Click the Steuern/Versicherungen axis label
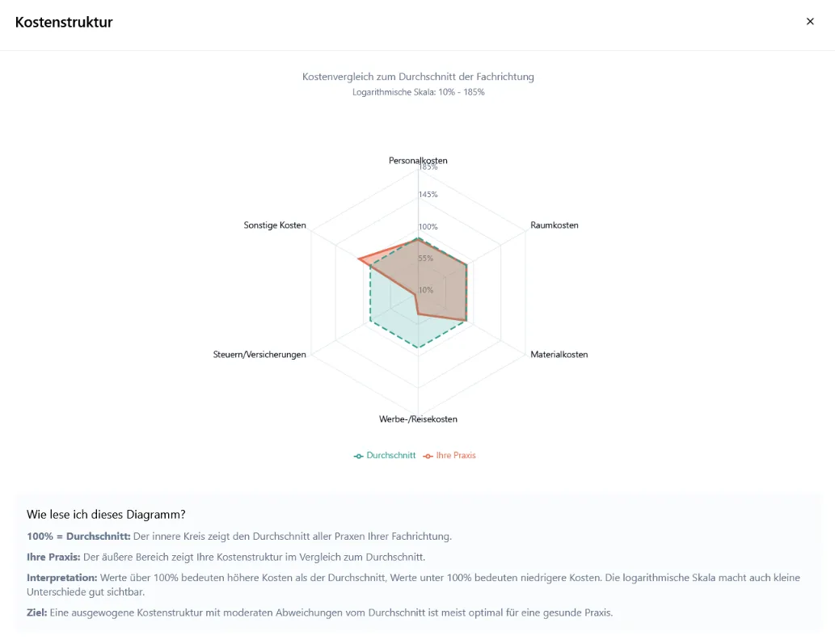This screenshot has width=835, height=644. tap(259, 355)
